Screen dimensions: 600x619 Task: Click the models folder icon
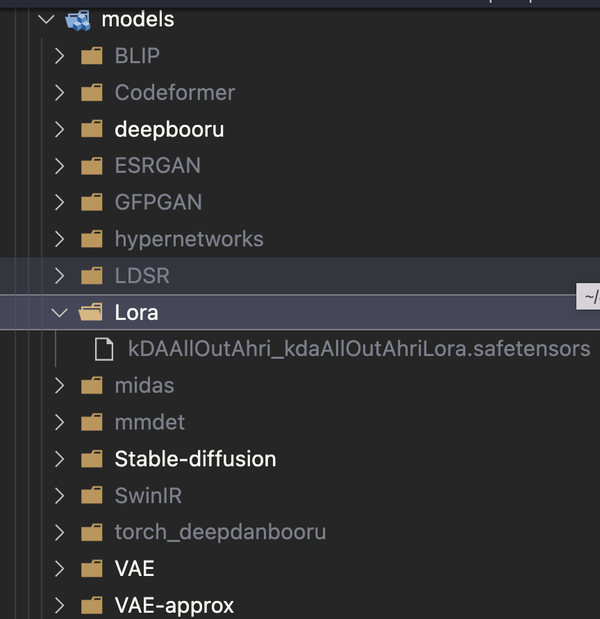(x=78, y=19)
